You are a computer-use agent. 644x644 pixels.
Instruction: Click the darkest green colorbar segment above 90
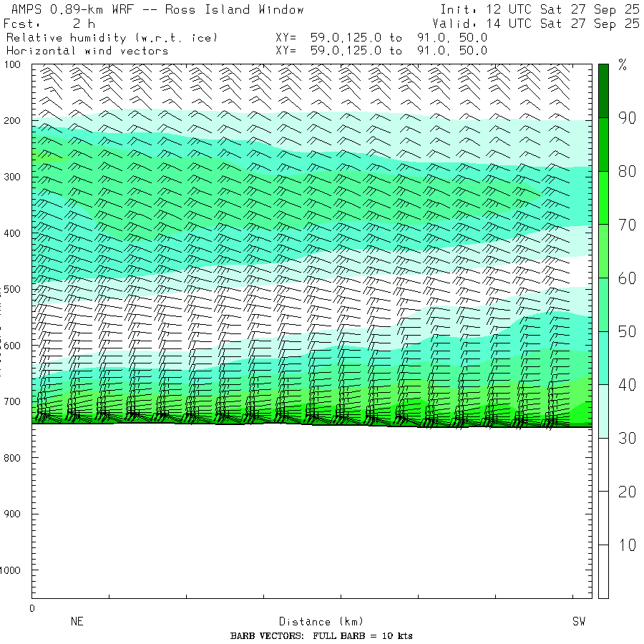603,91
